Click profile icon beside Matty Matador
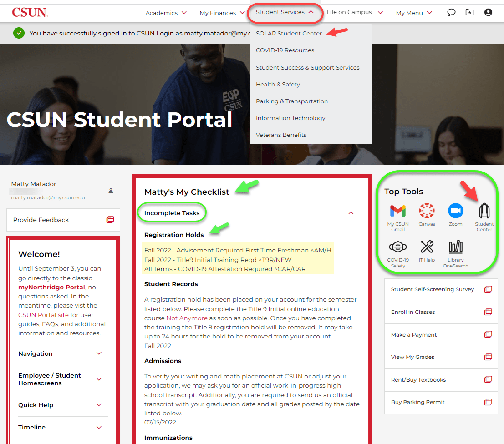 coord(111,191)
